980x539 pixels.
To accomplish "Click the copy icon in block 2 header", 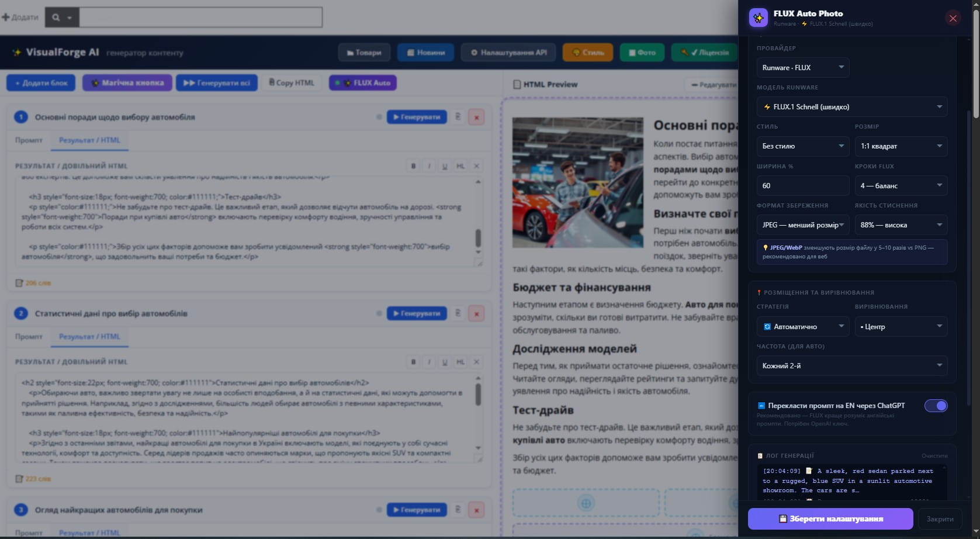I will coord(458,313).
